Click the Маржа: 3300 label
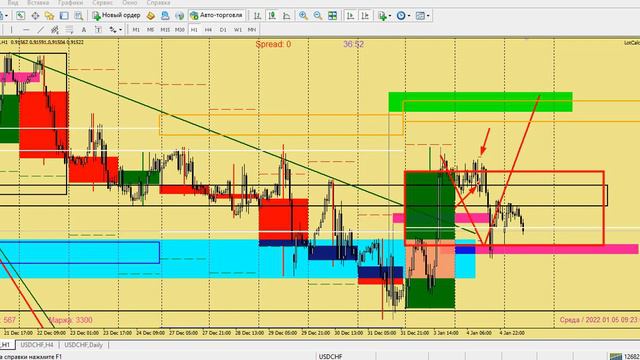This screenshot has height=360, width=640. (71, 320)
